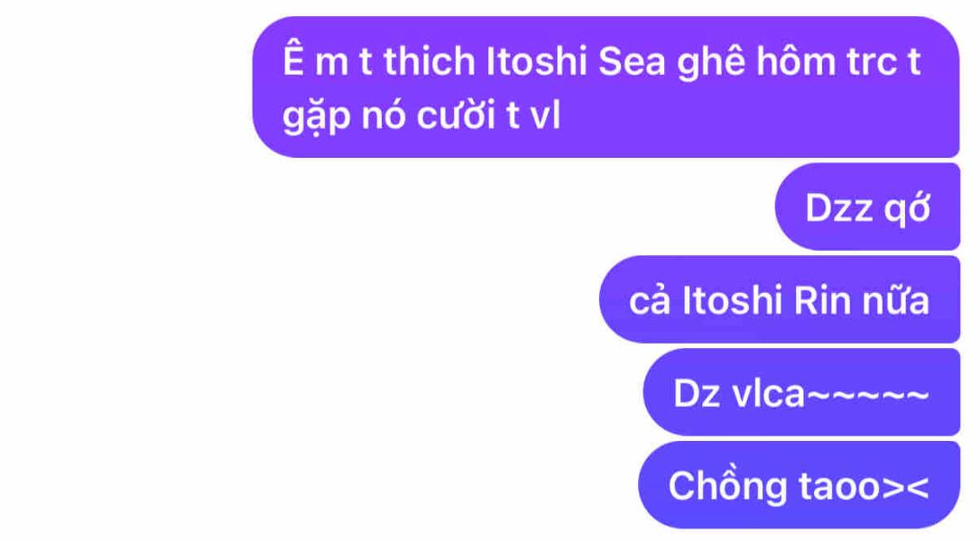Select the 'cả Itoshi Rin nữa' message
980x541 pixels.
[x=780, y=299]
